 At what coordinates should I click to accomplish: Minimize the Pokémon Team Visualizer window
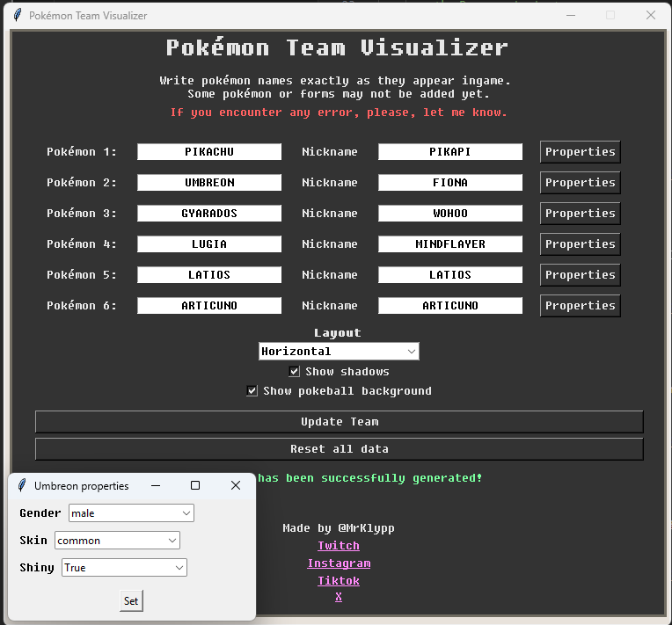click(571, 16)
